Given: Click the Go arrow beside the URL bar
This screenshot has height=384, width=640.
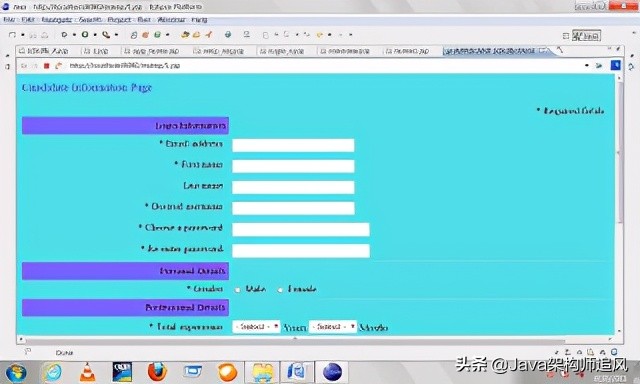Looking at the screenshot, I should 599,65.
